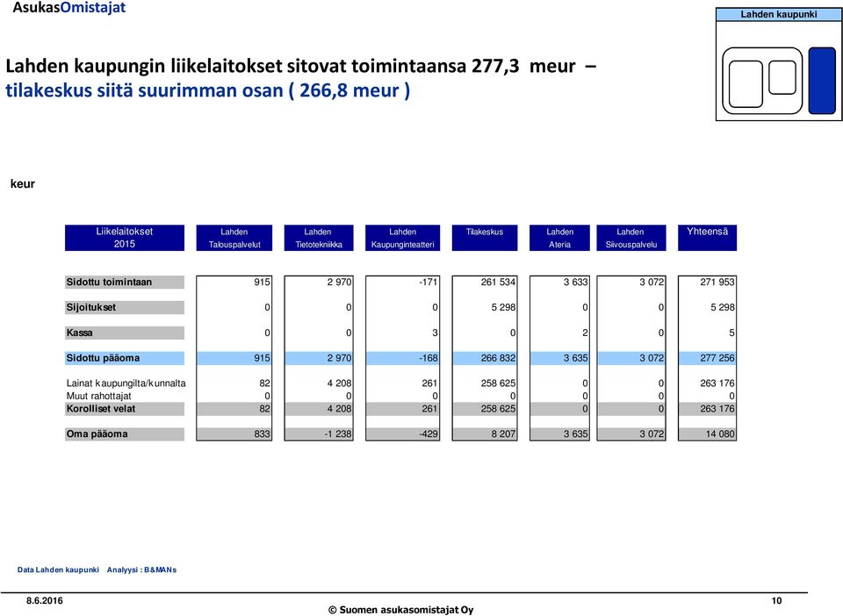Viewport: 843px width, 616px height.
Task: Click the Lahden Kaupunginteatteri column header
Action: coord(403,238)
